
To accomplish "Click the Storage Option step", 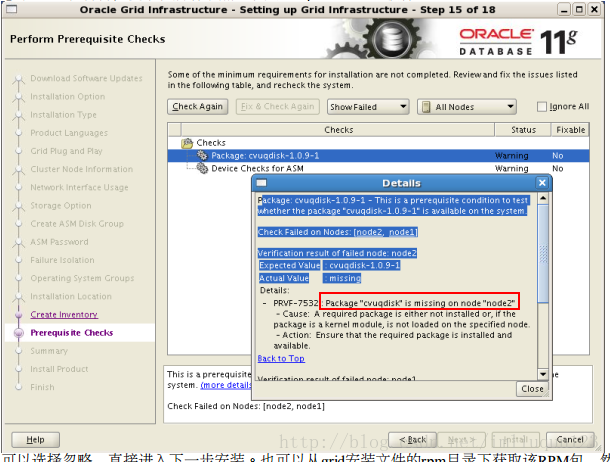I will coord(61,205).
